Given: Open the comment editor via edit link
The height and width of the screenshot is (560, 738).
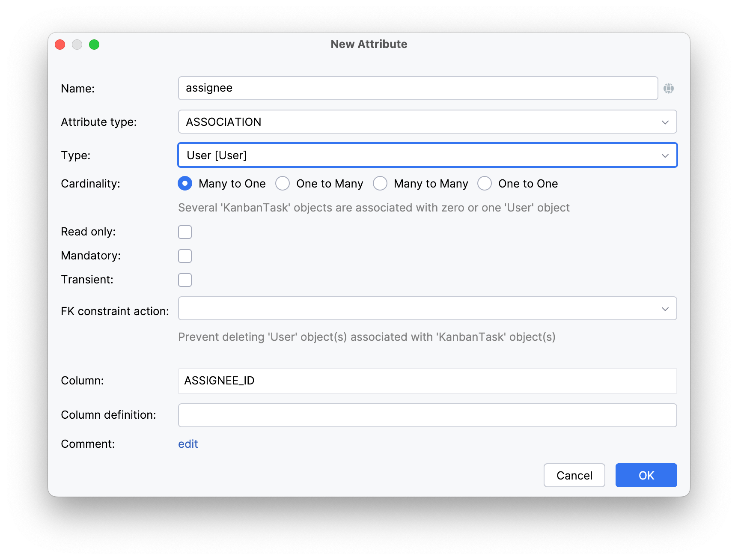Looking at the screenshot, I should (x=187, y=444).
